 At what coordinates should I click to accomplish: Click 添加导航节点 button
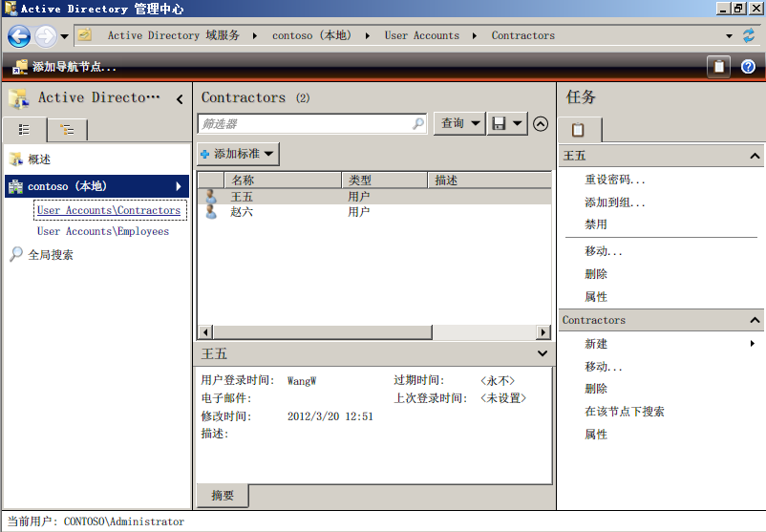[65, 67]
